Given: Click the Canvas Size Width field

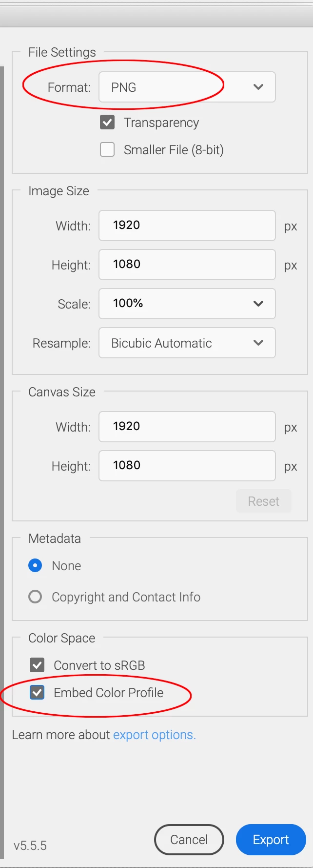Looking at the screenshot, I should coord(187,427).
